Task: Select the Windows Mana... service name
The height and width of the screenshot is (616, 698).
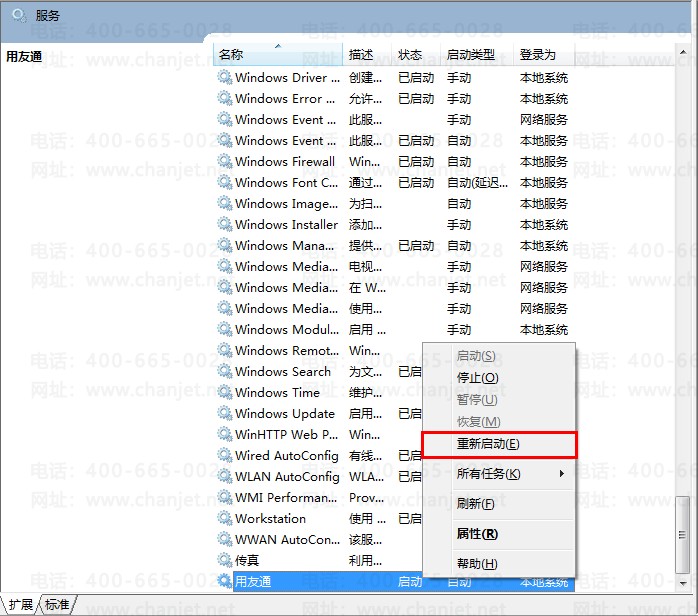Action: pos(284,246)
